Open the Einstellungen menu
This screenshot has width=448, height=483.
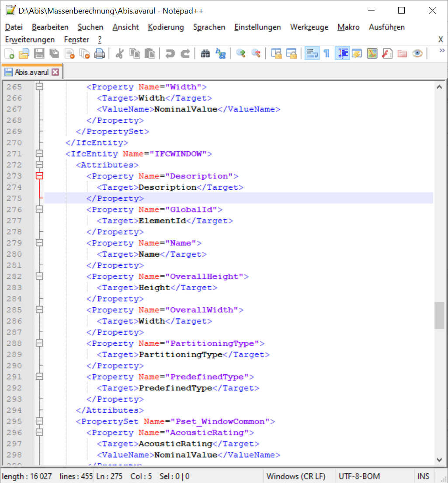click(257, 27)
